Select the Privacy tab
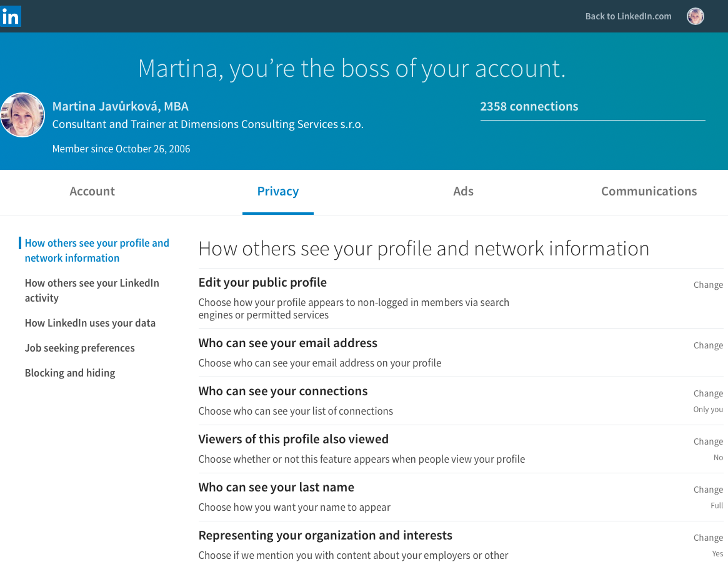The height and width of the screenshot is (562, 728). [277, 192]
